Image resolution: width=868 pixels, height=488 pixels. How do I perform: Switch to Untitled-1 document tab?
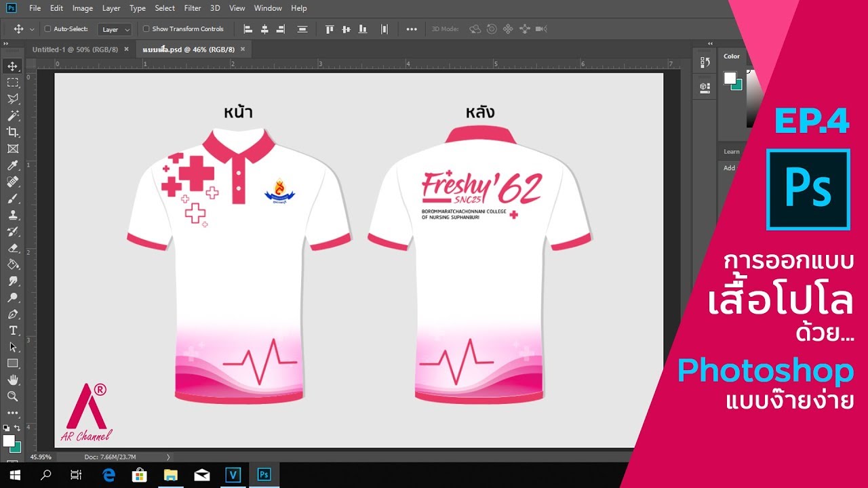coord(75,49)
